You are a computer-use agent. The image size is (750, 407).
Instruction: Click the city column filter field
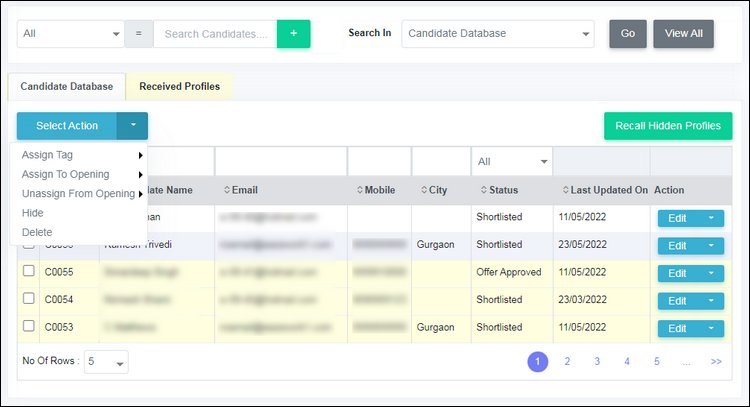tap(441, 162)
